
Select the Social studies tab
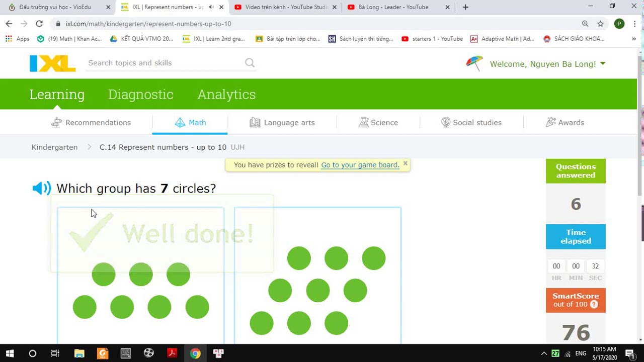(x=471, y=122)
